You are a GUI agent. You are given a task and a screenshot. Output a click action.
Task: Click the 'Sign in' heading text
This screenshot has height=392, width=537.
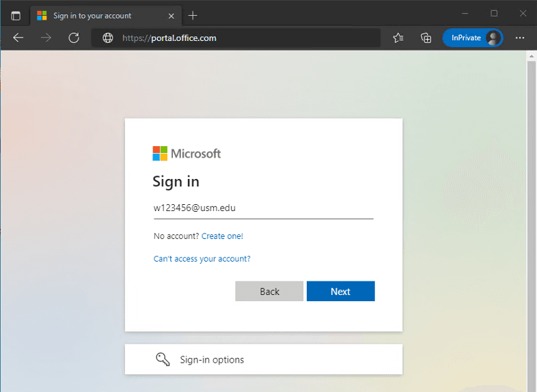coord(176,182)
